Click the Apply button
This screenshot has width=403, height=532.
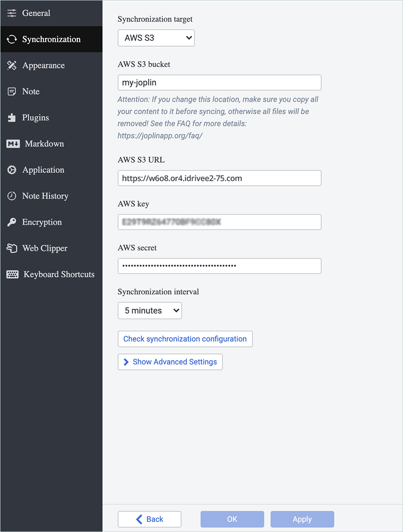pos(302,519)
